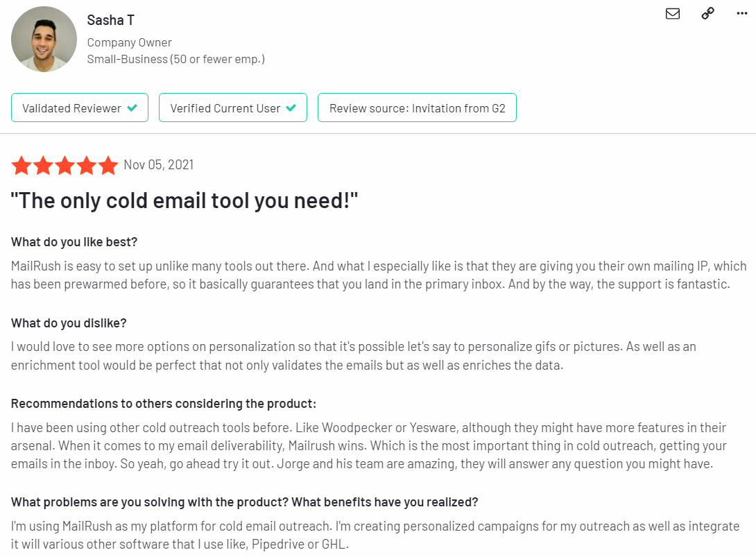The image size is (756, 557).
Task: Click the third red rating star
Action: coord(65,165)
